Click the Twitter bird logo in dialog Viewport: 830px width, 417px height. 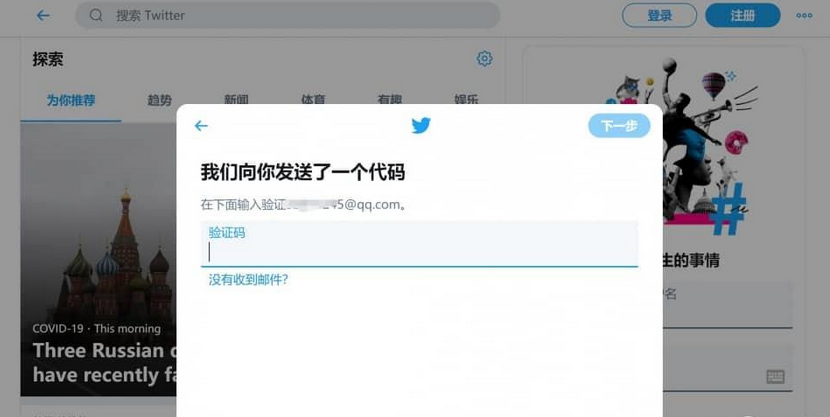pos(421,125)
